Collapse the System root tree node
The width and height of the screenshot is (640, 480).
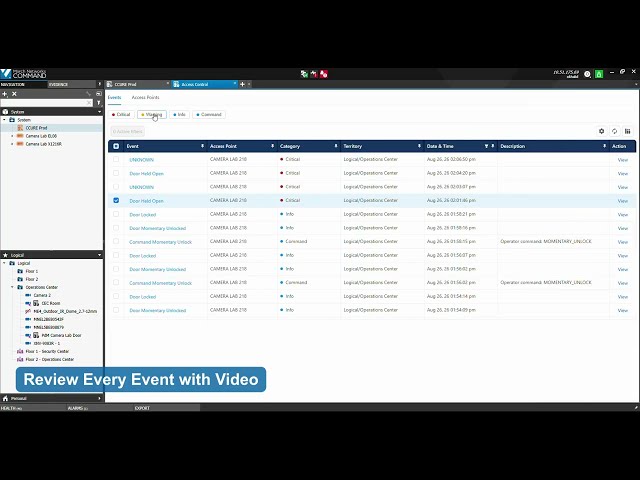tap(4, 120)
